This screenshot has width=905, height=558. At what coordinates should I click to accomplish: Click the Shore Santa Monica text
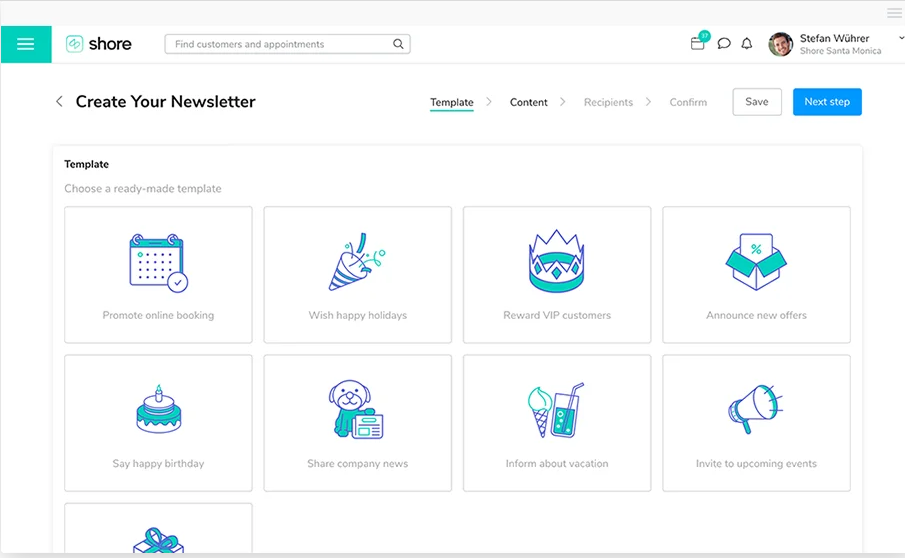pyautogui.click(x=840, y=51)
